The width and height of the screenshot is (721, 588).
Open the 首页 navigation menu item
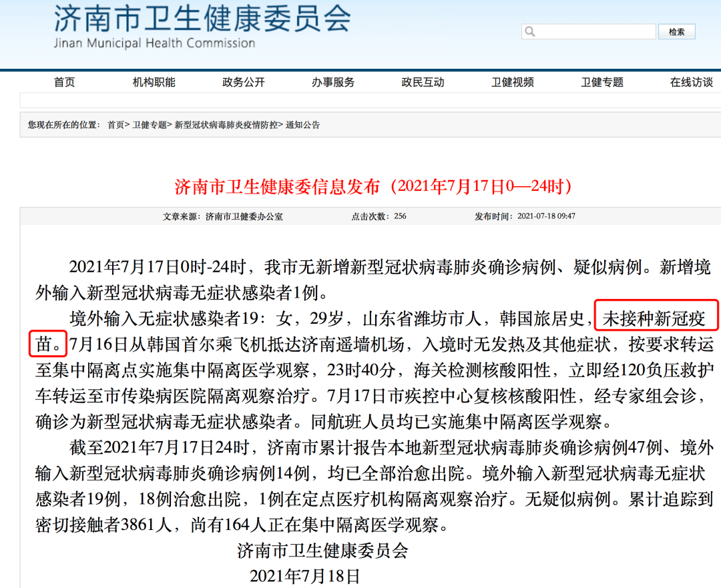click(x=63, y=81)
